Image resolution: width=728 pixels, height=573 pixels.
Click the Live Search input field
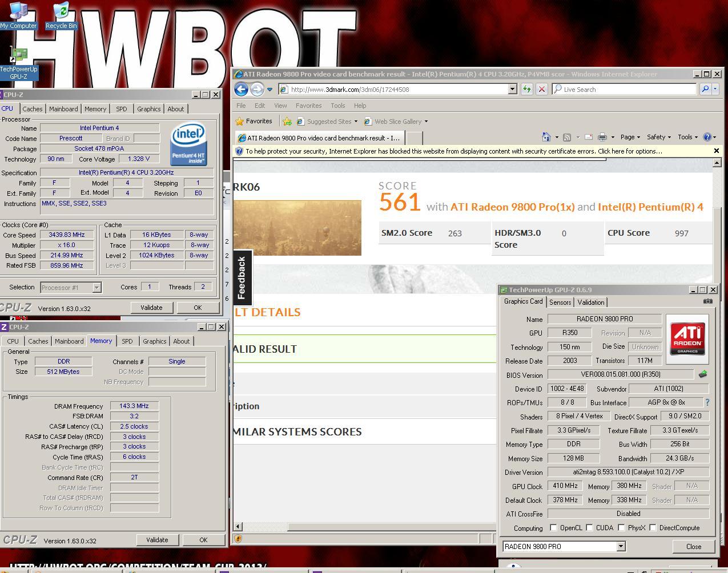[x=625, y=89]
